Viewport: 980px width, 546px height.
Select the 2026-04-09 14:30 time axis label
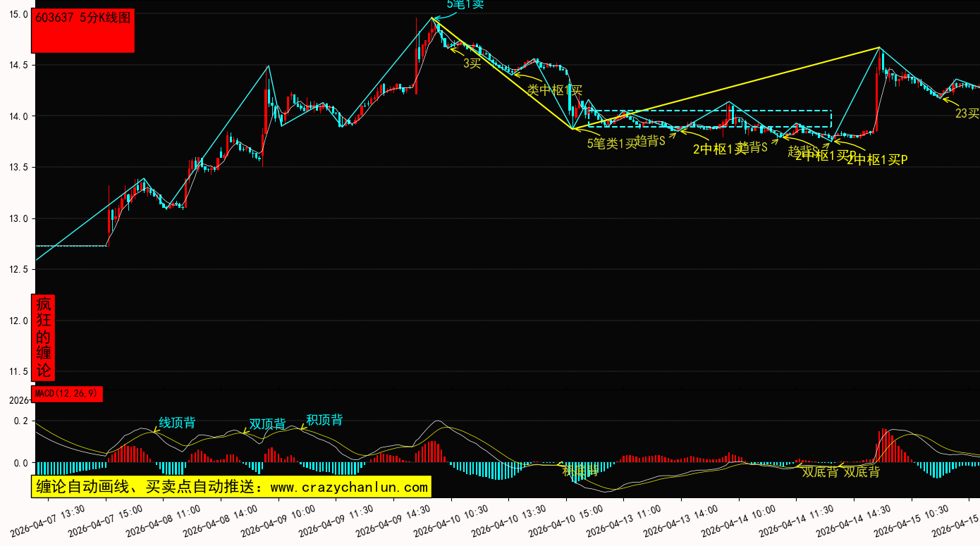coord(404,521)
